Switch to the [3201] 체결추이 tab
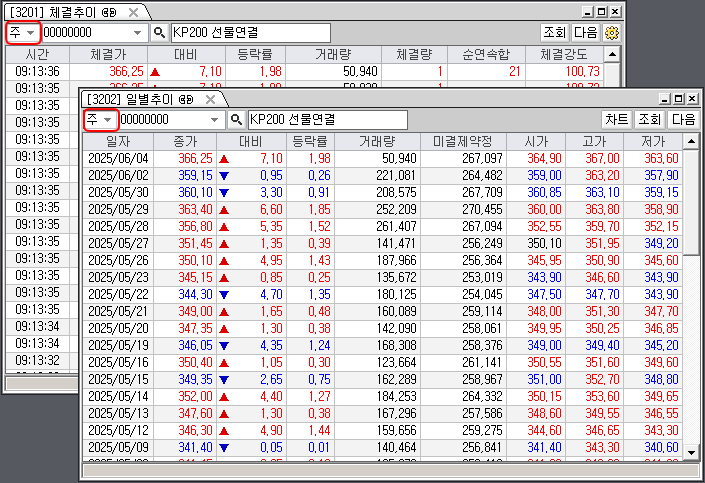This screenshot has height=483, width=705. click(x=60, y=11)
